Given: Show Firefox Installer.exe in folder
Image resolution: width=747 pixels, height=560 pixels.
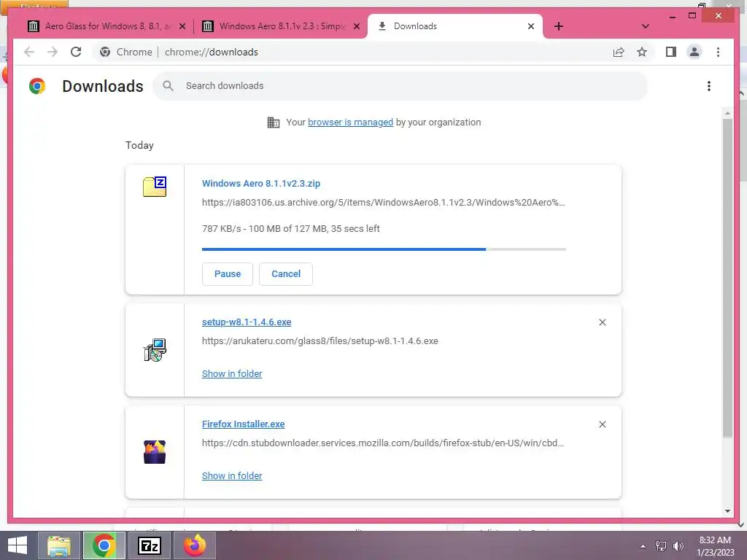Looking at the screenshot, I should 232,475.
